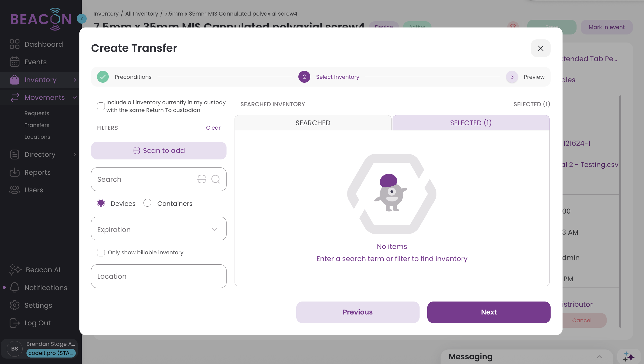Click the barcode scan icon in Search field
This screenshot has height=364, width=644.
[x=201, y=179]
